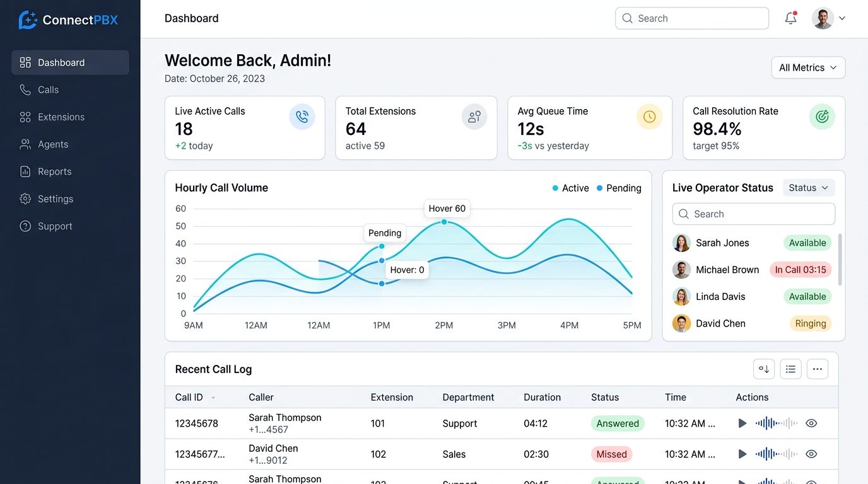Click the Total Extensions people icon
The width and height of the screenshot is (868, 484).
(474, 117)
